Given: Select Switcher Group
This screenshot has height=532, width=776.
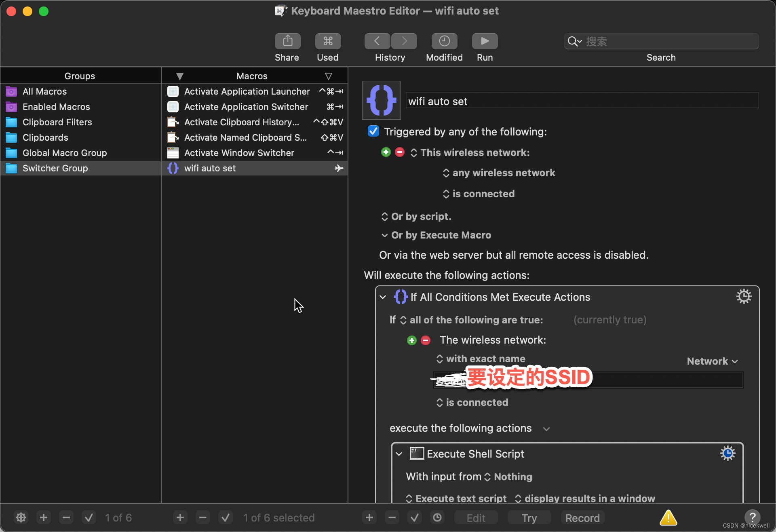Looking at the screenshot, I should coord(81,168).
